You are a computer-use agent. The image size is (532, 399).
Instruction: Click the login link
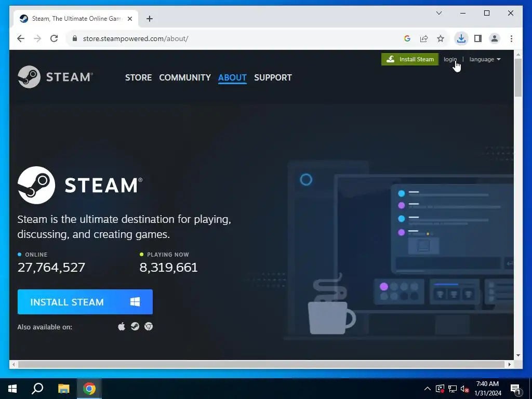[450, 59]
